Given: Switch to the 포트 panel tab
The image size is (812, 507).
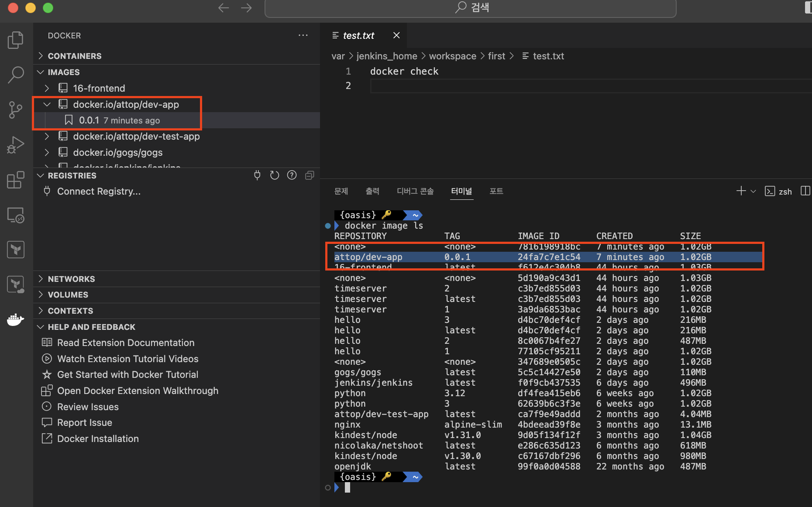Looking at the screenshot, I should 496,191.
